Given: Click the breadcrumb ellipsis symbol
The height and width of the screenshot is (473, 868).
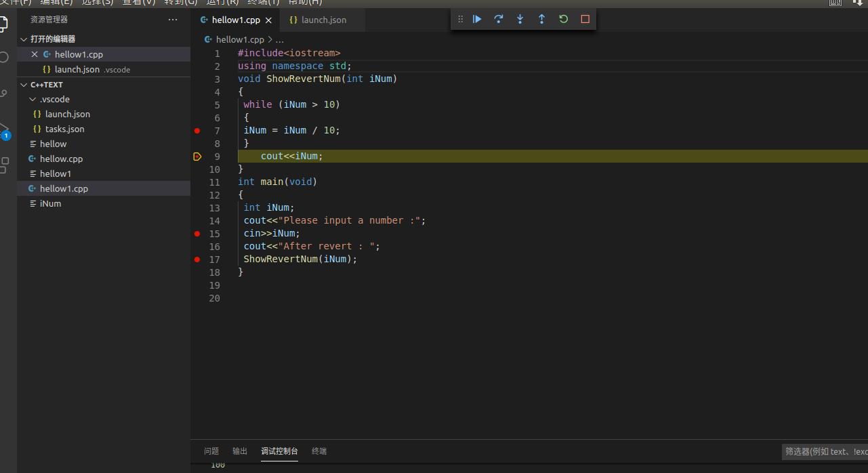Looking at the screenshot, I should tap(279, 40).
